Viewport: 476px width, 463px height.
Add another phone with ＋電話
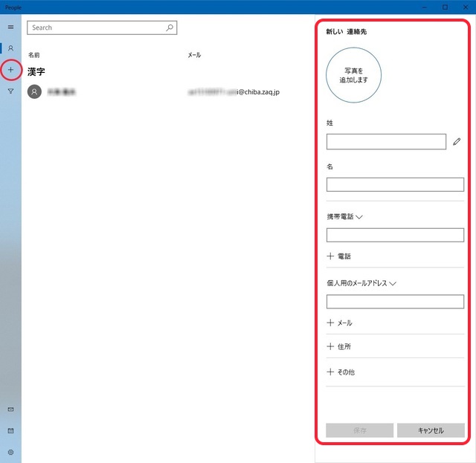click(x=339, y=256)
